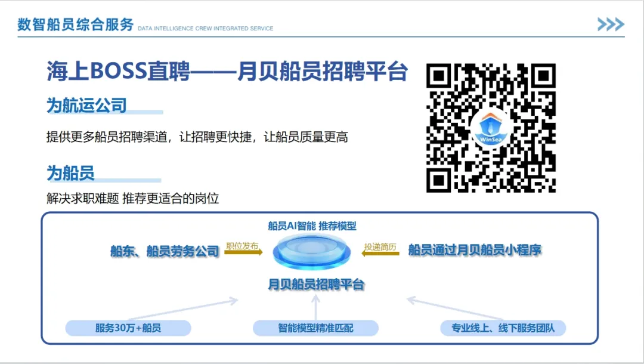Click 月贝船员招聘平台 label under the disc
This screenshot has height=364, width=644.
coord(316,284)
